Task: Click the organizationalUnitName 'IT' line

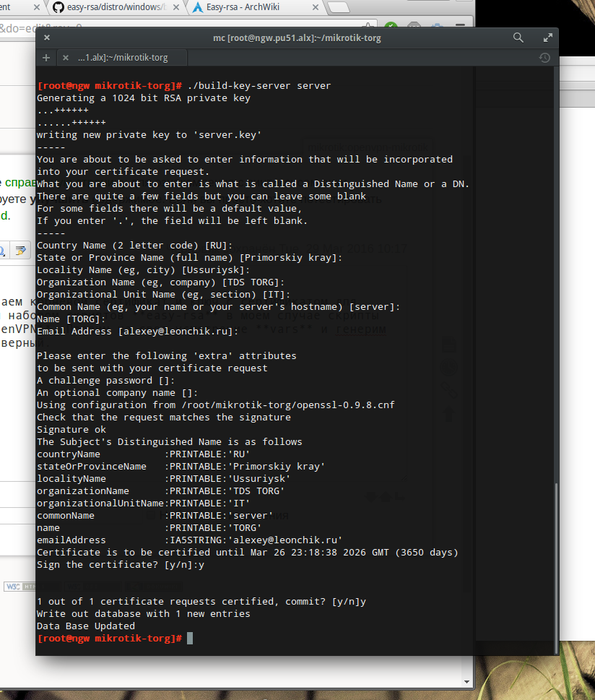Action: 143,503
